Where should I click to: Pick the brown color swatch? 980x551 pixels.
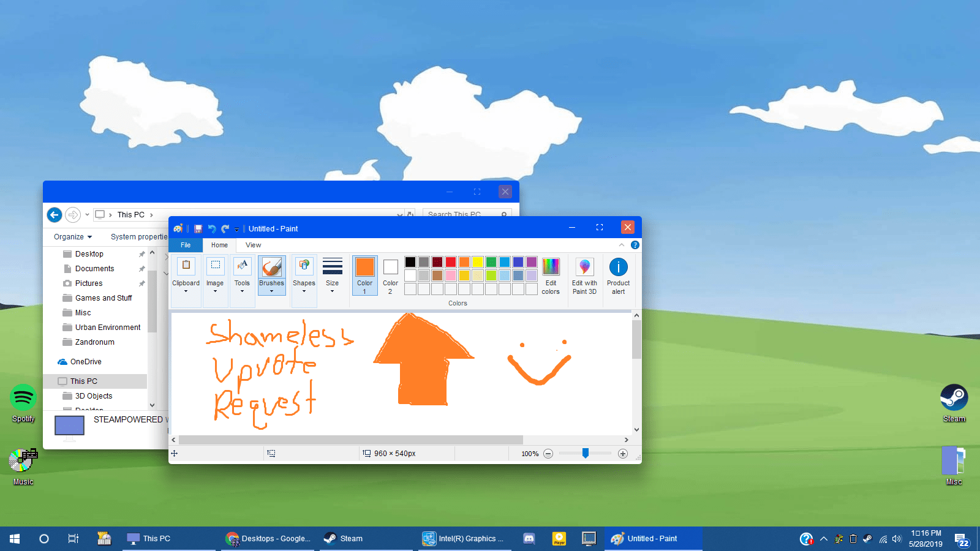(437, 275)
